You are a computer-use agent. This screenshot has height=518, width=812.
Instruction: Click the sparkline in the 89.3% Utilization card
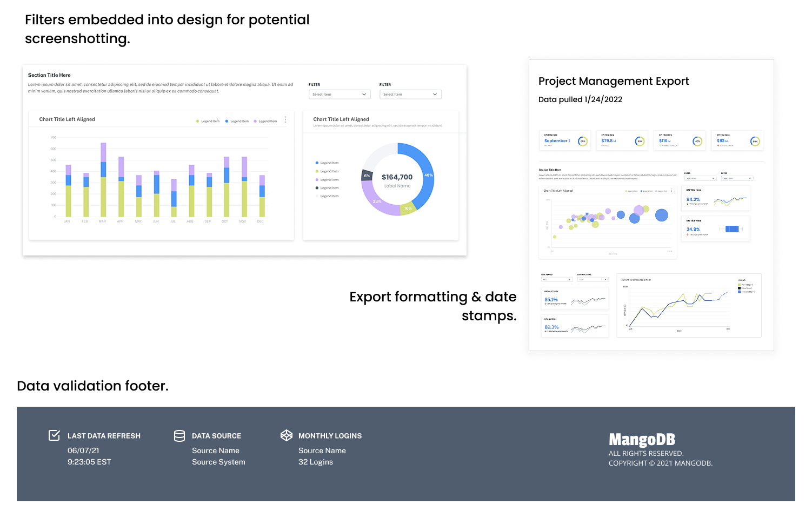coord(588,328)
